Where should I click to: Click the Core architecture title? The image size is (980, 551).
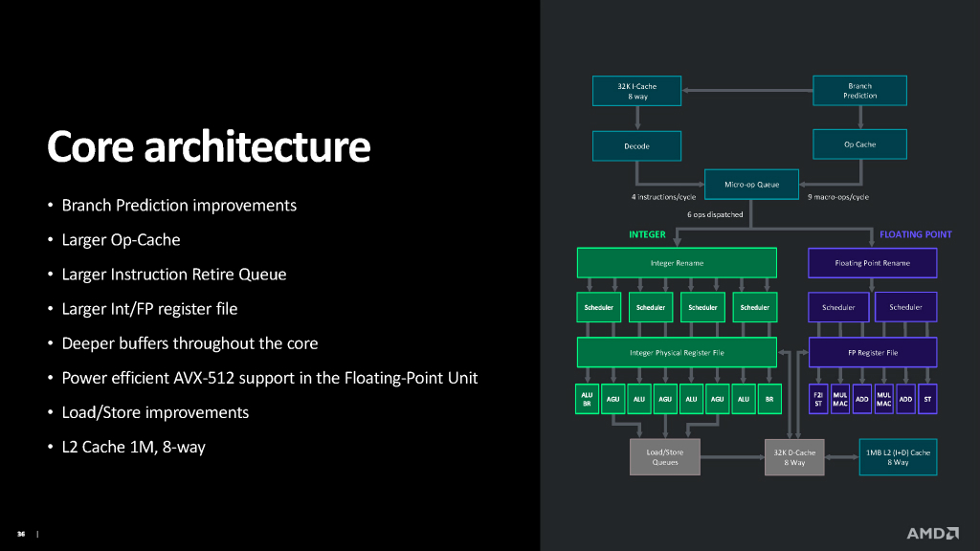click(209, 146)
